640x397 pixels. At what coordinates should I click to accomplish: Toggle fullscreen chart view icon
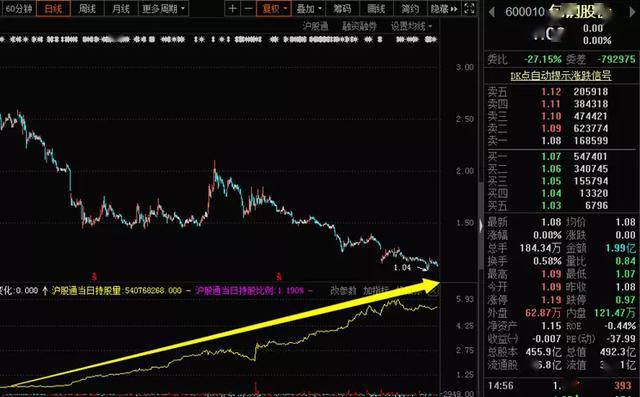(470, 8)
